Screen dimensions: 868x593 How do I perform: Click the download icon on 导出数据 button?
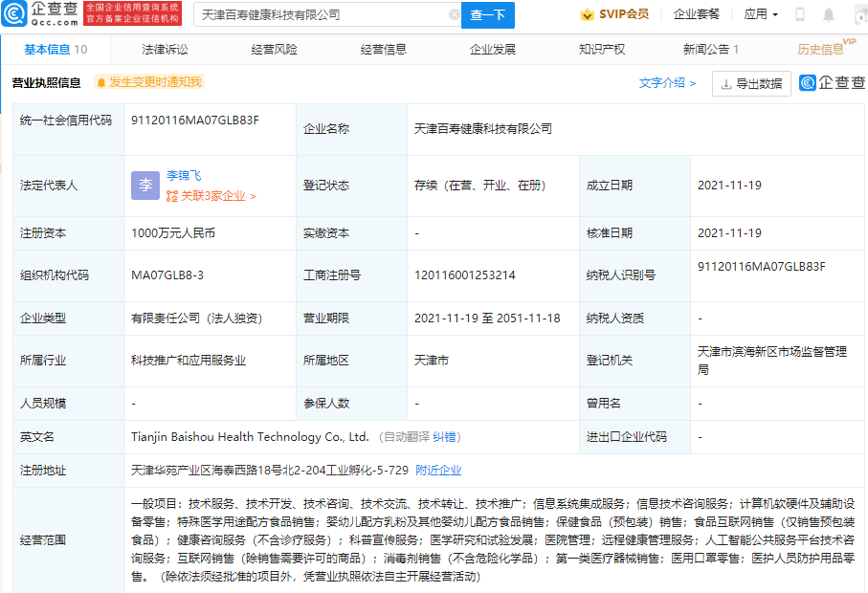pos(725,84)
